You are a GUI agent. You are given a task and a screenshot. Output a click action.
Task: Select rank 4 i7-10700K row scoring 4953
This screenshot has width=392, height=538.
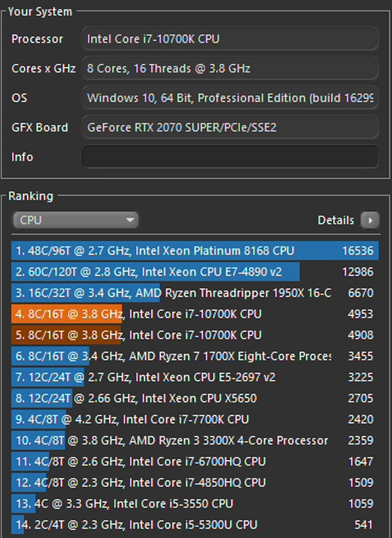click(195, 314)
